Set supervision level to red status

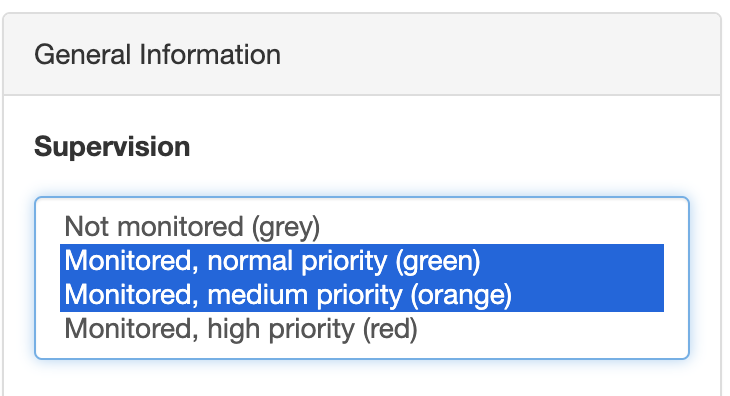coord(362,329)
